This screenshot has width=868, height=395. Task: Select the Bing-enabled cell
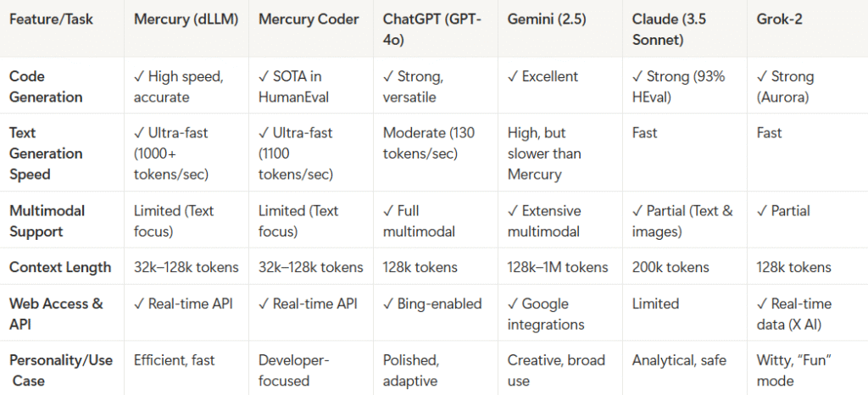[432, 303]
